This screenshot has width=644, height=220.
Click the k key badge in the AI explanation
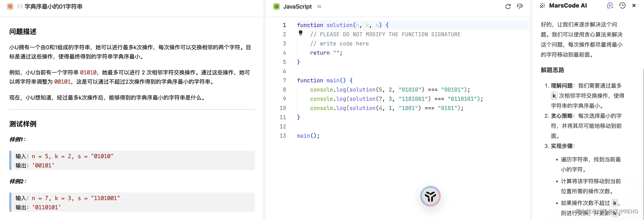pyautogui.click(x=554, y=96)
